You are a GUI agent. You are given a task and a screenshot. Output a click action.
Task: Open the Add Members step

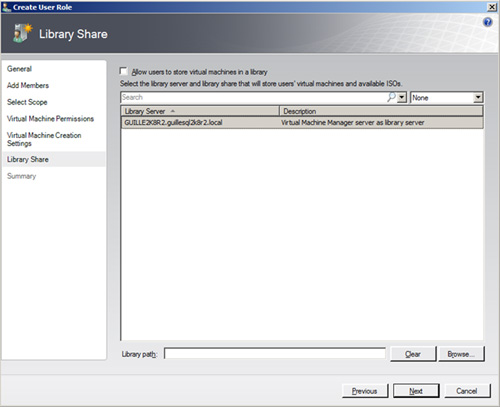28,85
